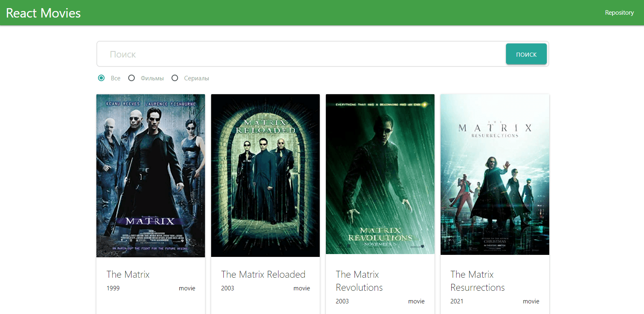
Task: Open The Matrix 1999 poster thumbnail
Action: (151, 176)
